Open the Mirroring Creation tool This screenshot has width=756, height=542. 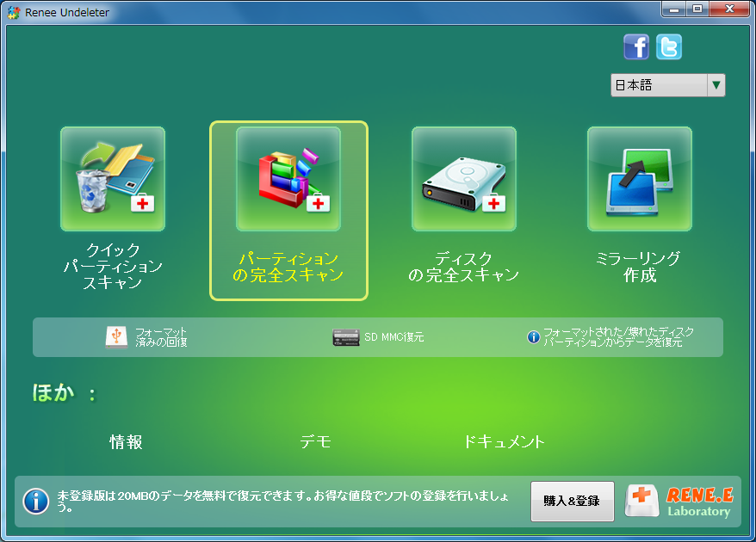point(639,178)
